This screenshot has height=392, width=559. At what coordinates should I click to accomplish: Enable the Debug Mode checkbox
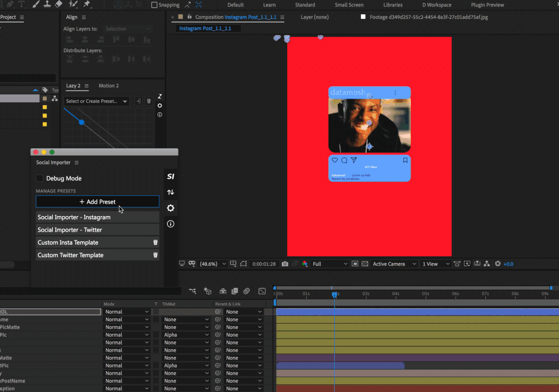point(40,178)
